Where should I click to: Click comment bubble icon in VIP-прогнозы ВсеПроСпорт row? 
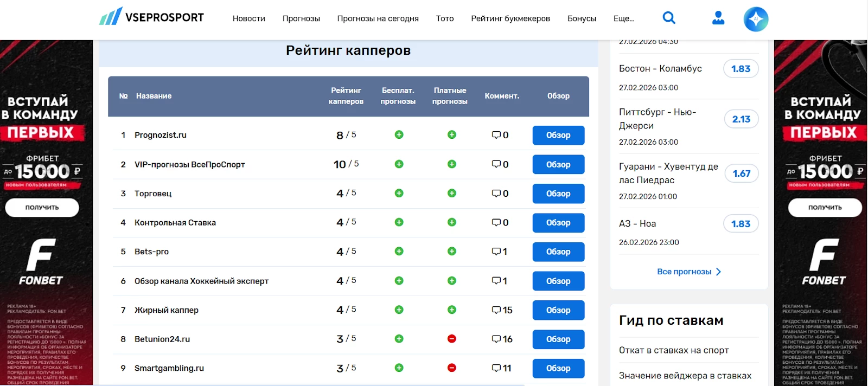click(496, 164)
